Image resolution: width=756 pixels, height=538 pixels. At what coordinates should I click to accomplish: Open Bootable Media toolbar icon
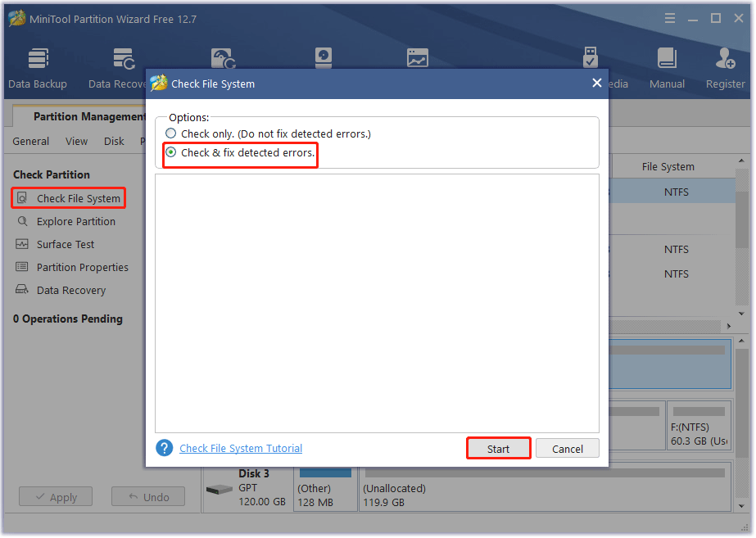591,57
